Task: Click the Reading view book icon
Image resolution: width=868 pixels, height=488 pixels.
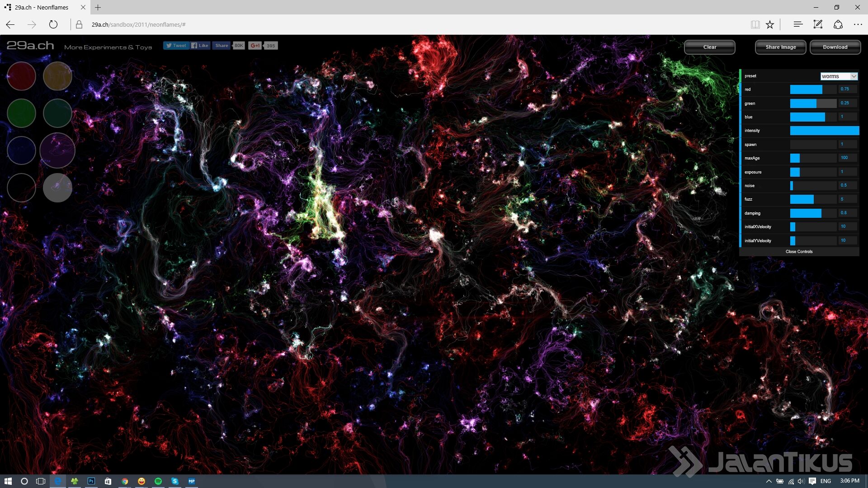Action: 755,24
